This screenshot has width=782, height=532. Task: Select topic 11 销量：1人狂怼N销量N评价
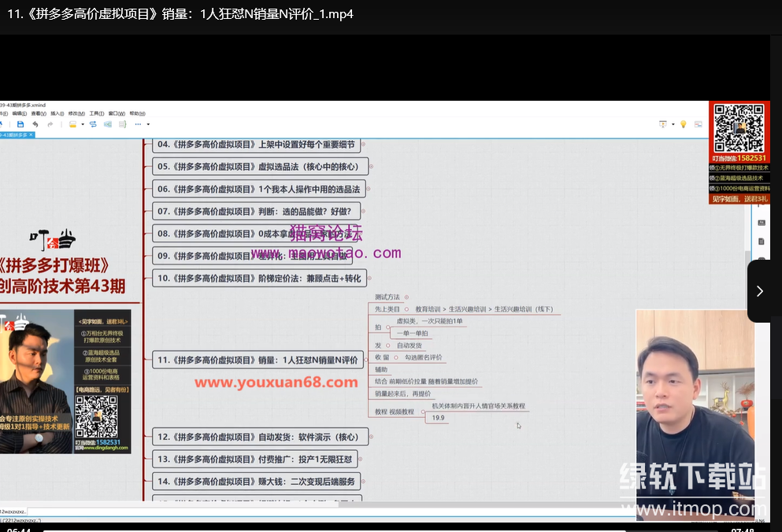pyautogui.click(x=258, y=360)
